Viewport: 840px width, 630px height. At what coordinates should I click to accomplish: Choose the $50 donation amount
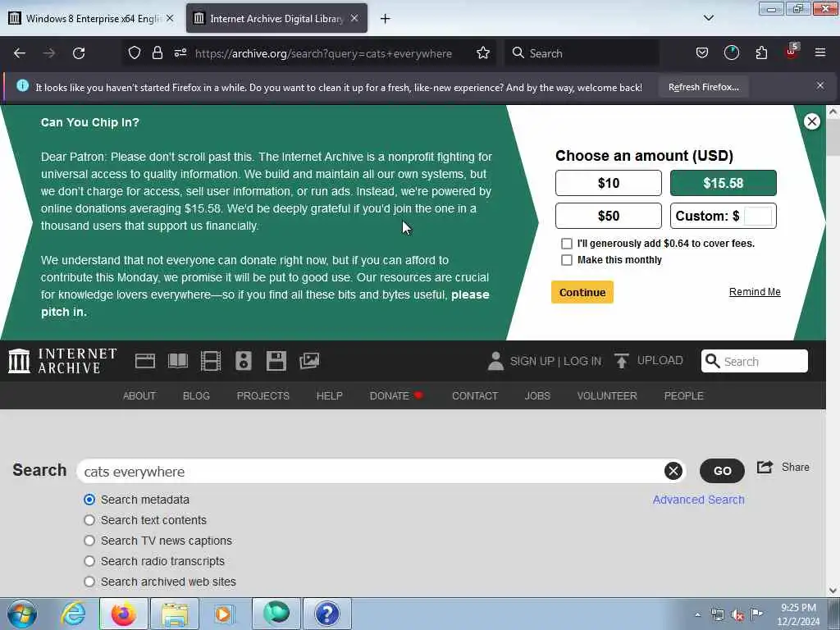click(x=609, y=216)
